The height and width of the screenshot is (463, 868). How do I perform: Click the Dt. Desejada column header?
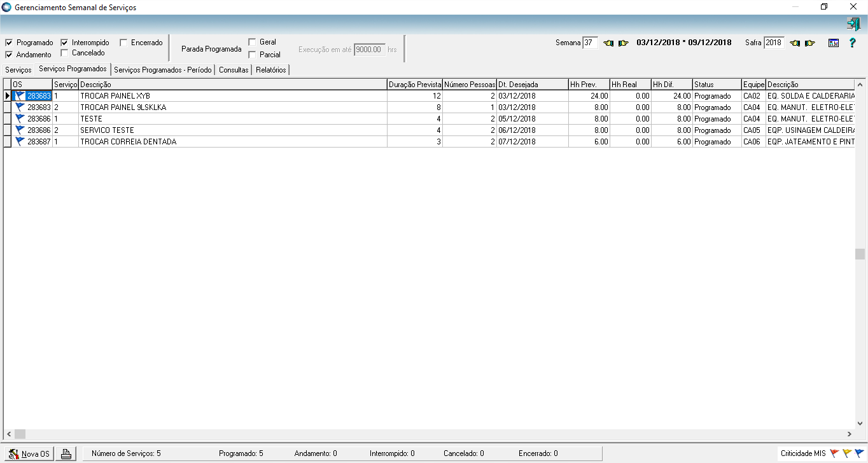533,85
